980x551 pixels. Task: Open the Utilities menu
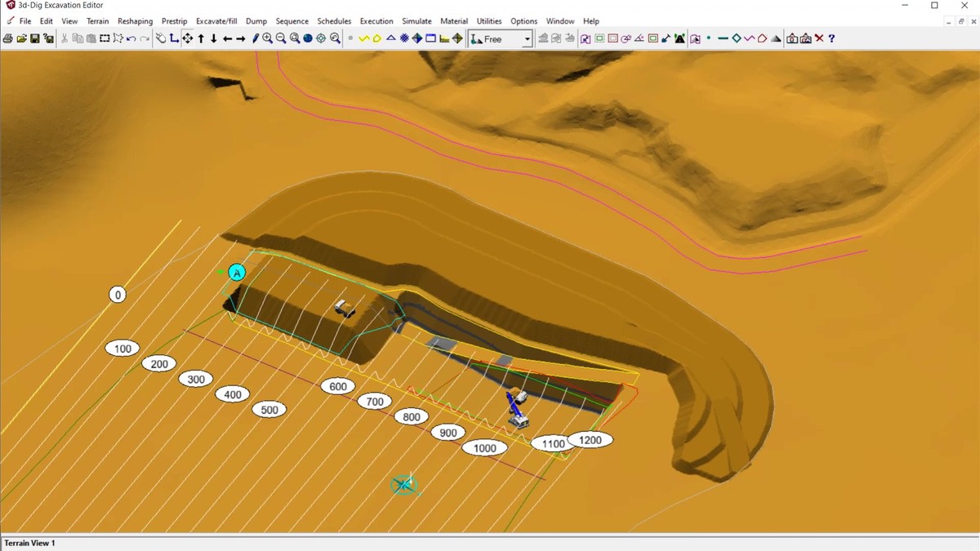489,21
